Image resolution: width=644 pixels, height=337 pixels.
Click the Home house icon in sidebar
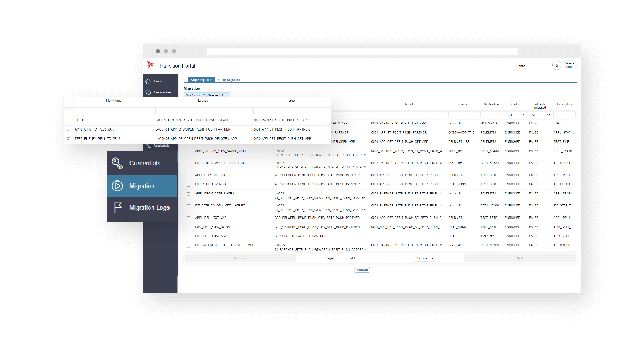148,81
